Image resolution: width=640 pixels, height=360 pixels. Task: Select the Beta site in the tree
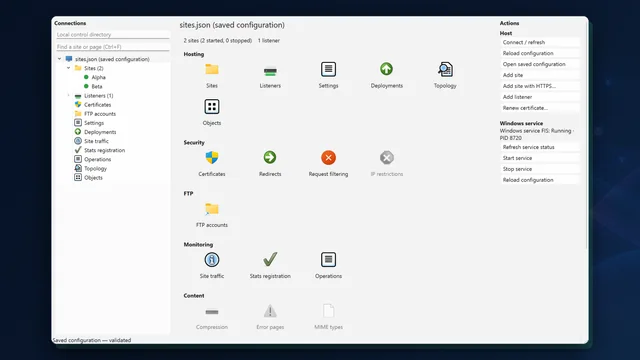click(97, 86)
